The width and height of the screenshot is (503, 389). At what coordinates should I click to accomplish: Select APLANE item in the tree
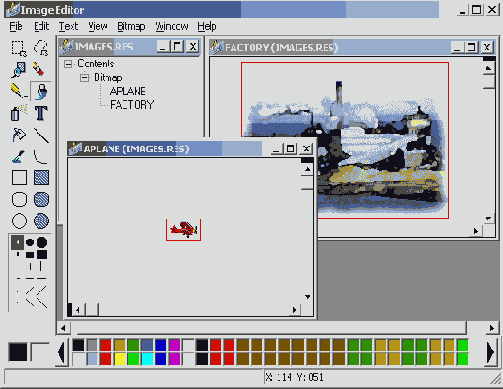tap(127, 91)
